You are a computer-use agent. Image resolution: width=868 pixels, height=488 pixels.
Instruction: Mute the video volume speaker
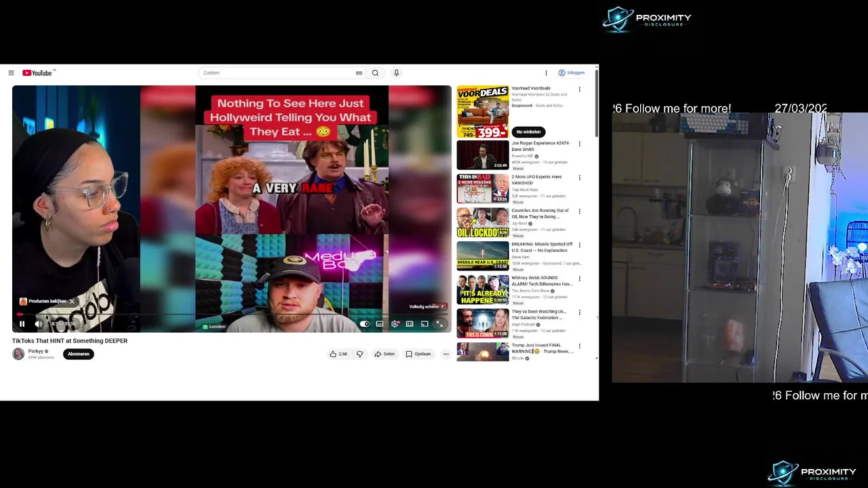(39, 324)
